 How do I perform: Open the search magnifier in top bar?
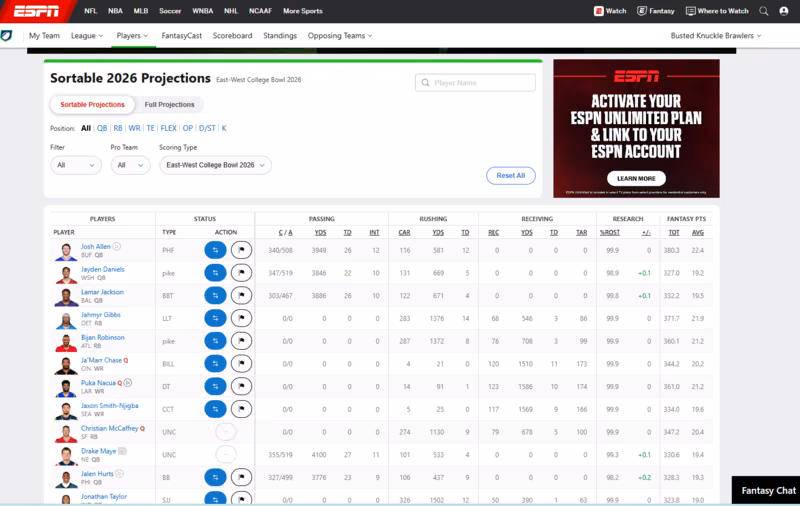[x=764, y=11]
